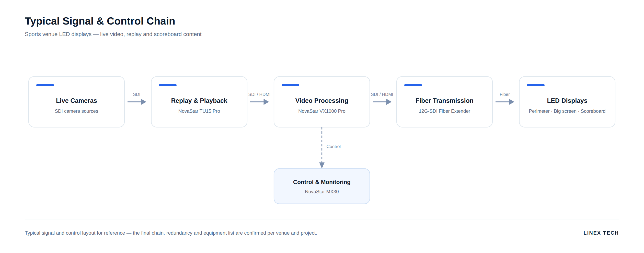Click dashed arrowhead pointing to Control & Monitoring
The width and height of the screenshot is (644, 253).
(322, 165)
